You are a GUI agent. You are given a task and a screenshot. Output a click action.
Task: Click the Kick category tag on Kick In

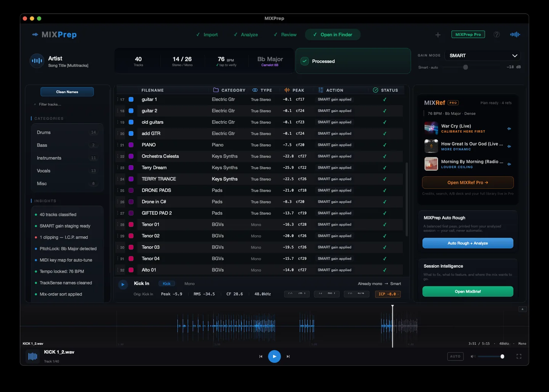167,284
